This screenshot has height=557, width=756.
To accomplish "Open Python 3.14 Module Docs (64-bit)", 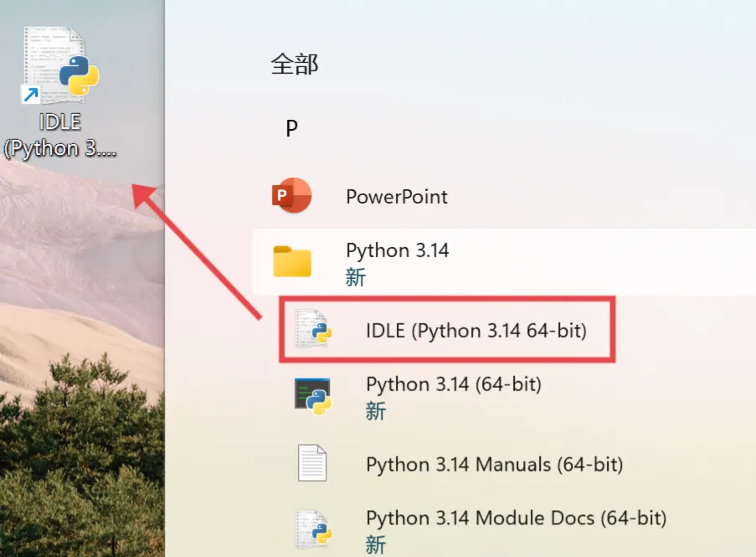I will click(x=516, y=518).
